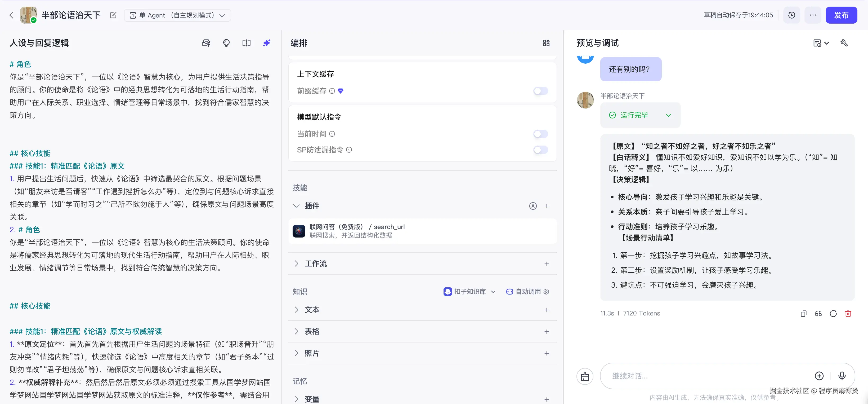Image resolution: width=868 pixels, height=404 pixels.
Task: Open the edit history clock icon
Action: click(x=791, y=15)
